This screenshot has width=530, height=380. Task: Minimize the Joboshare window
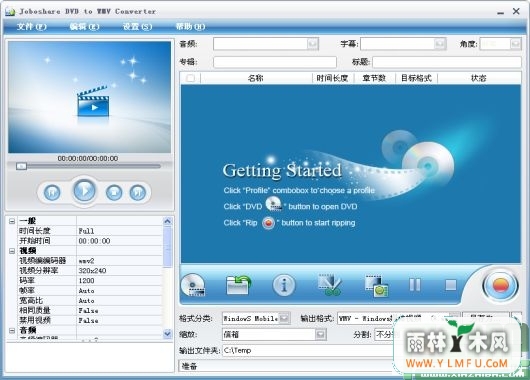coord(501,12)
